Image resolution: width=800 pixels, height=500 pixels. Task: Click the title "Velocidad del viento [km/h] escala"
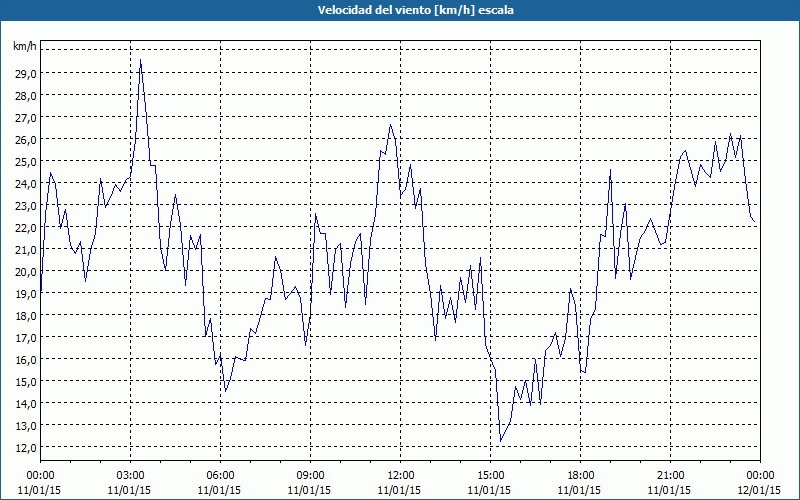(x=415, y=10)
